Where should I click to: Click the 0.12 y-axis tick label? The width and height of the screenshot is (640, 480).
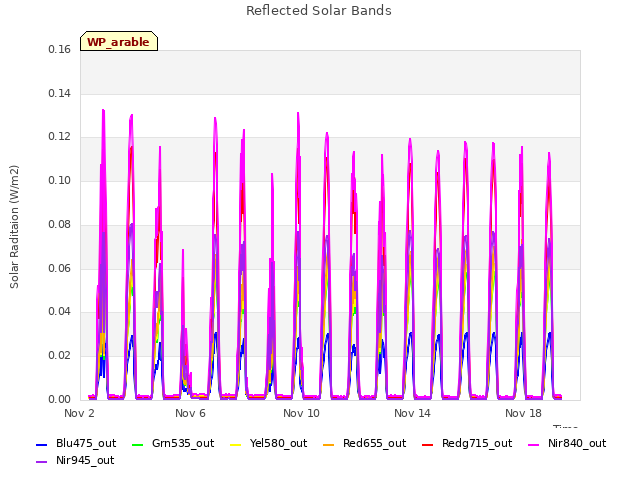click(60, 137)
